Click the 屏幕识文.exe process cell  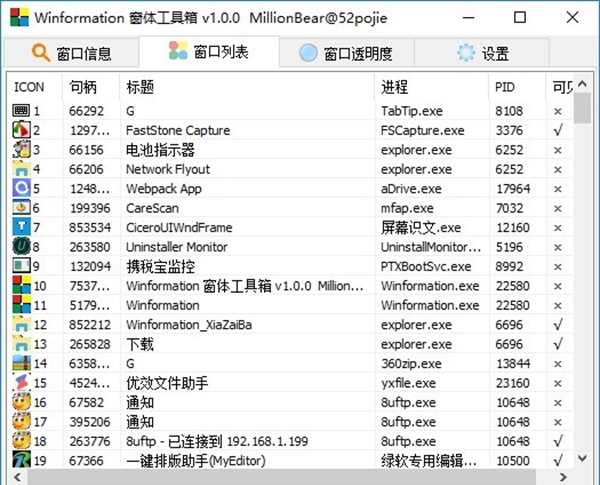click(x=421, y=228)
